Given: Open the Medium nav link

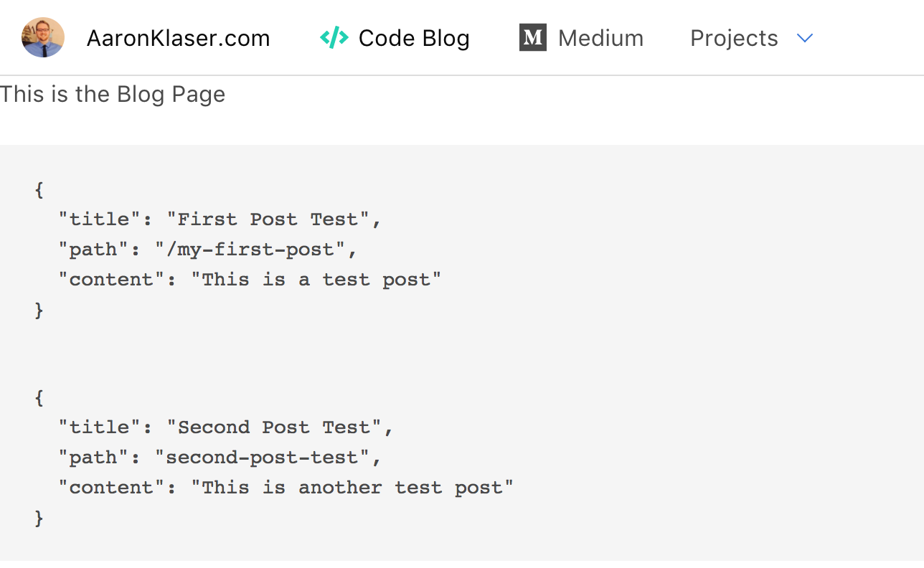Looking at the screenshot, I should pyautogui.click(x=600, y=38).
